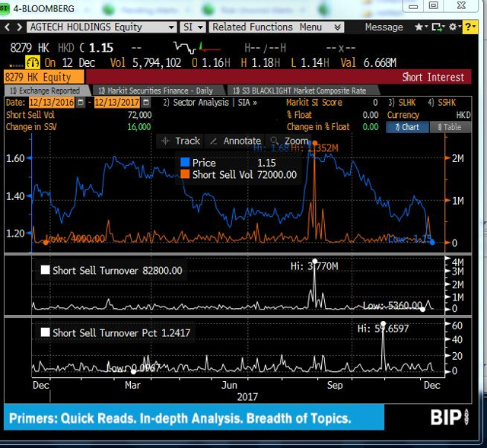The image size is (487, 448).
Task: Click the BIP logo
Action: click(x=449, y=418)
